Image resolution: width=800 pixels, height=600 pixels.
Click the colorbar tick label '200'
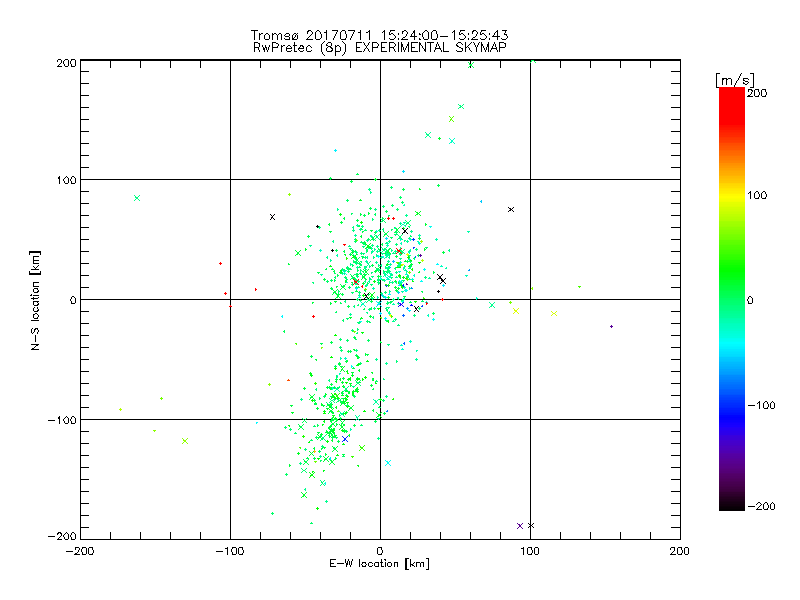[757, 93]
